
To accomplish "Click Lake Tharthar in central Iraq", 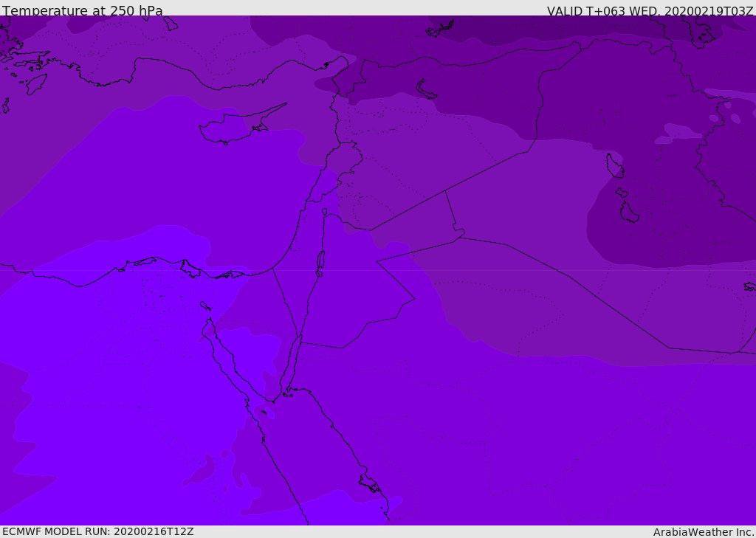I will [x=614, y=166].
